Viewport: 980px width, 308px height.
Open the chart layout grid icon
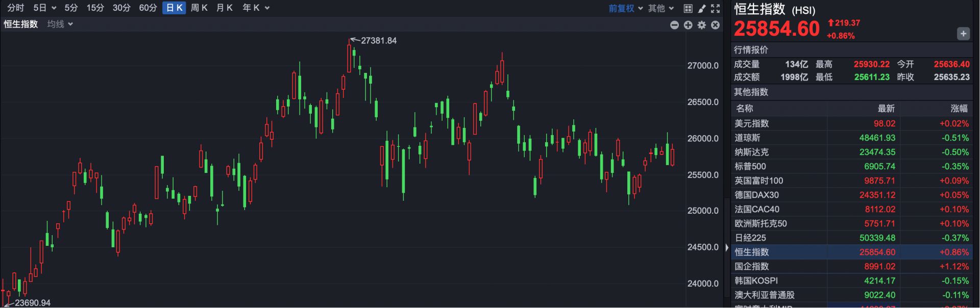coord(688,8)
